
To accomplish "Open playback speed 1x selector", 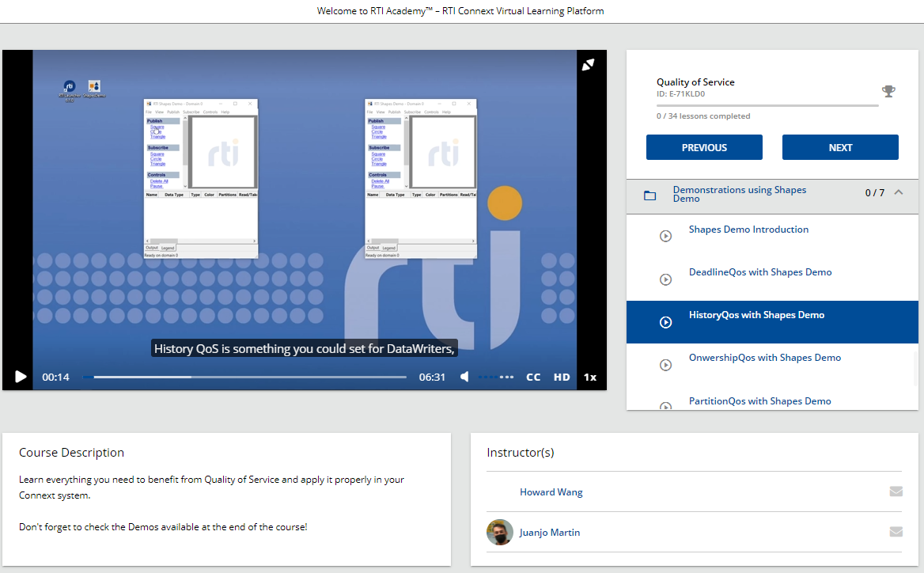I will click(x=589, y=377).
